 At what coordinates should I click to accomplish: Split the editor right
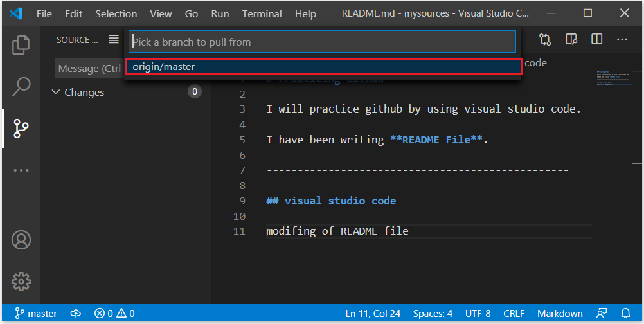596,39
